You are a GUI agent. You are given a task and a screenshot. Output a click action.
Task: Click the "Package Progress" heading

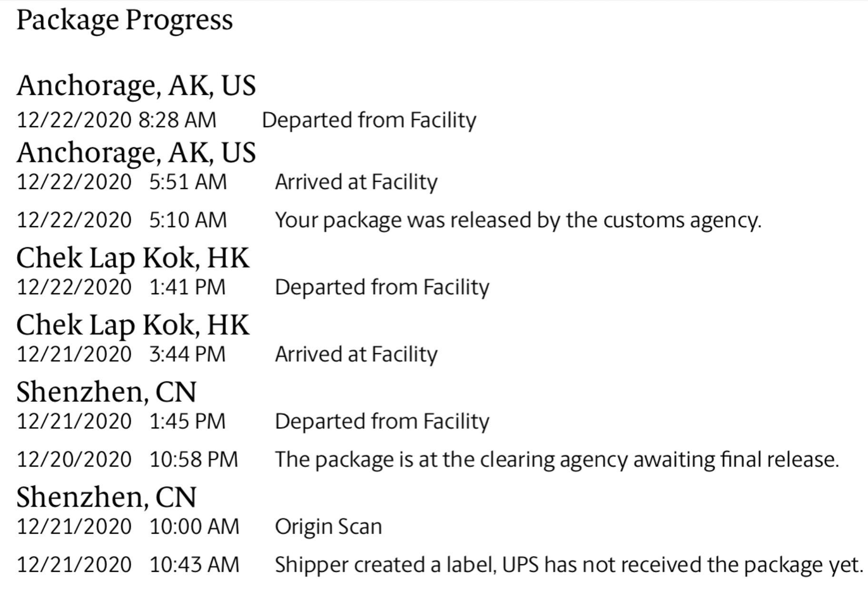pos(125,20)
